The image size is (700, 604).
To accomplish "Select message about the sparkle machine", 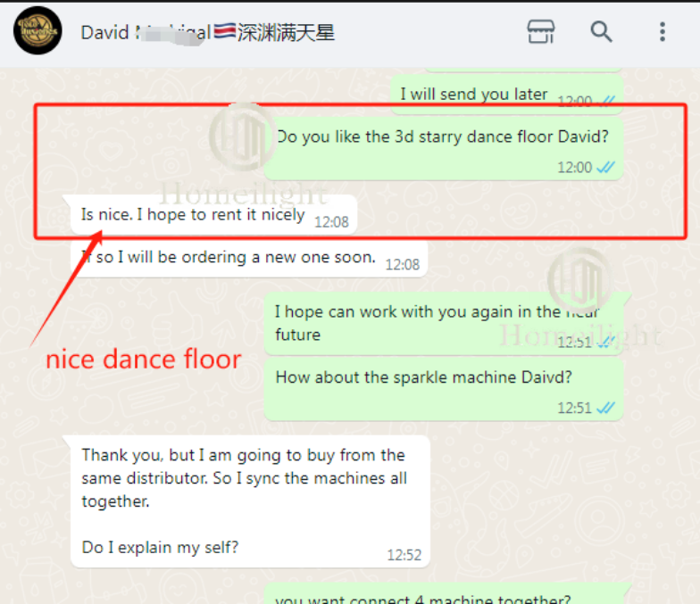I will 443,389.
